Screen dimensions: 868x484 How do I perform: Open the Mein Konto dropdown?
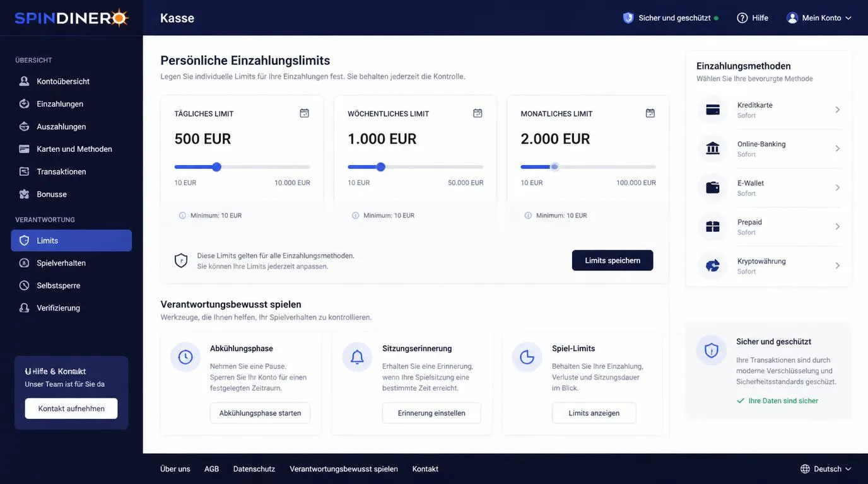click(x=819, y=18)
